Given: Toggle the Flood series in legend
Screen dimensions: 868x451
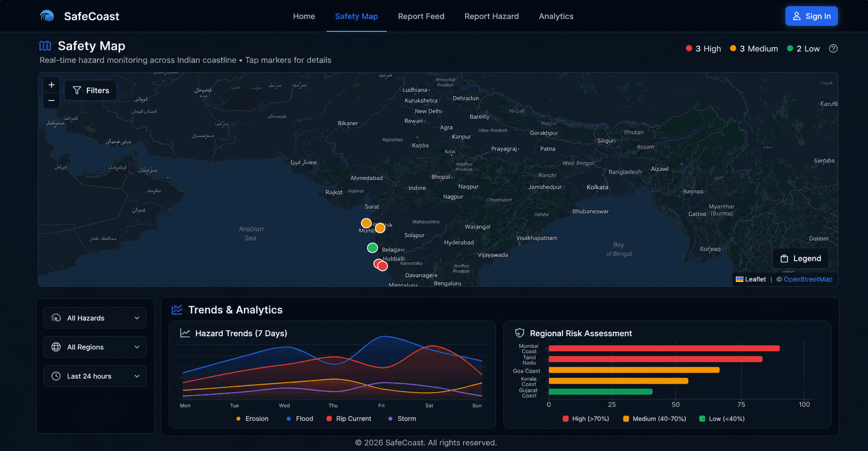Looking at the screenshot, I should pyautogui.click(x=299, y=419).
